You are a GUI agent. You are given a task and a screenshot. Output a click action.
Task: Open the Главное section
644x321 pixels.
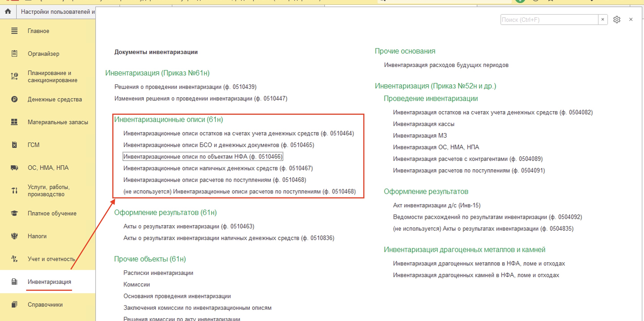(x=38, y=31)
